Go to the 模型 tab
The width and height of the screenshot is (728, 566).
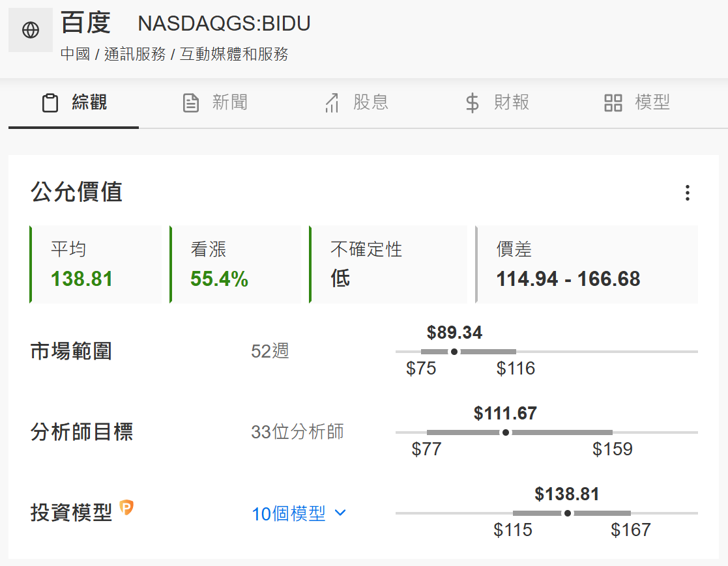coord(637,103)
